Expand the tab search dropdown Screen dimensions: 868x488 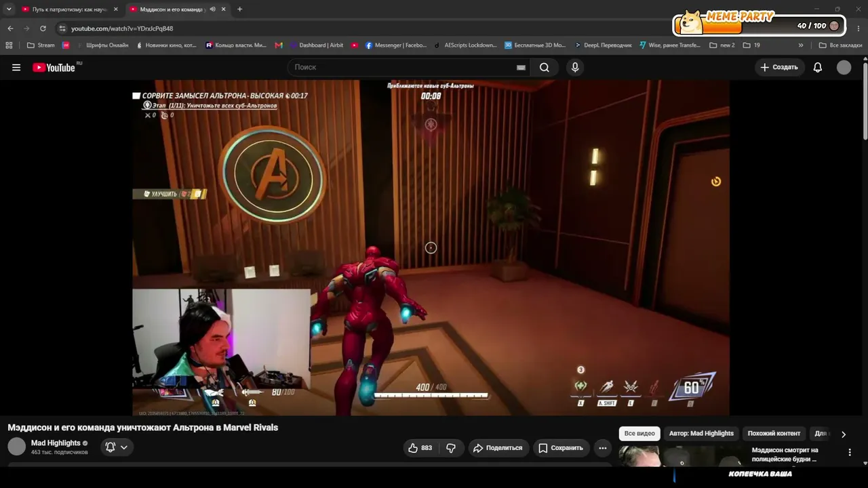tap(9, 9)
